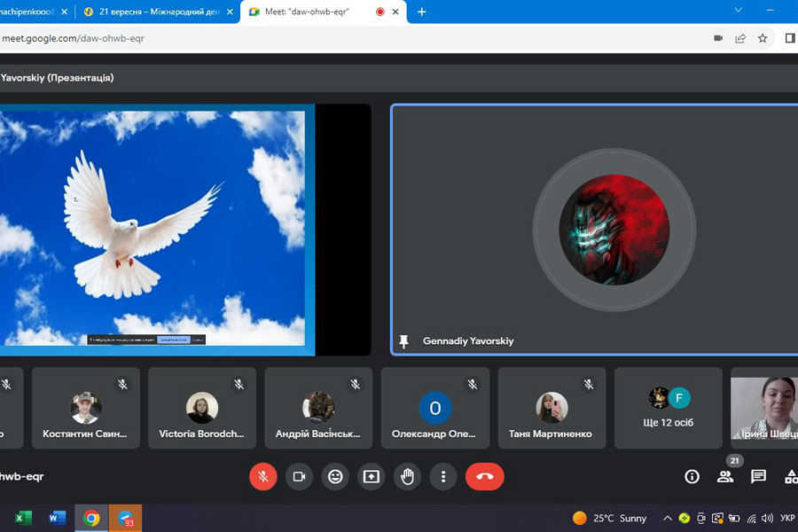Click muted mic icon on Андрій tile
798x532 pixels.
tap(356, 384)
